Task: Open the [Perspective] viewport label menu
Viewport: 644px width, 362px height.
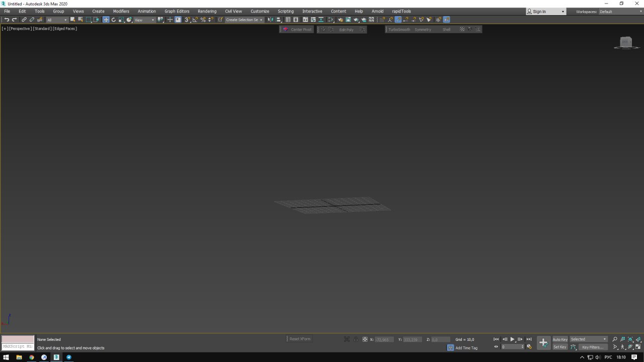Action: (x=21, y=29)
